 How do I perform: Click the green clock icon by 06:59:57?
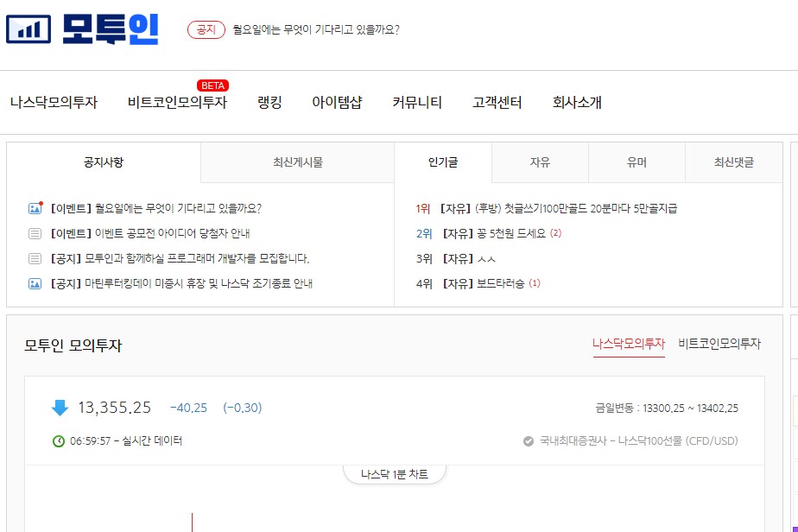tap(59, 440)
